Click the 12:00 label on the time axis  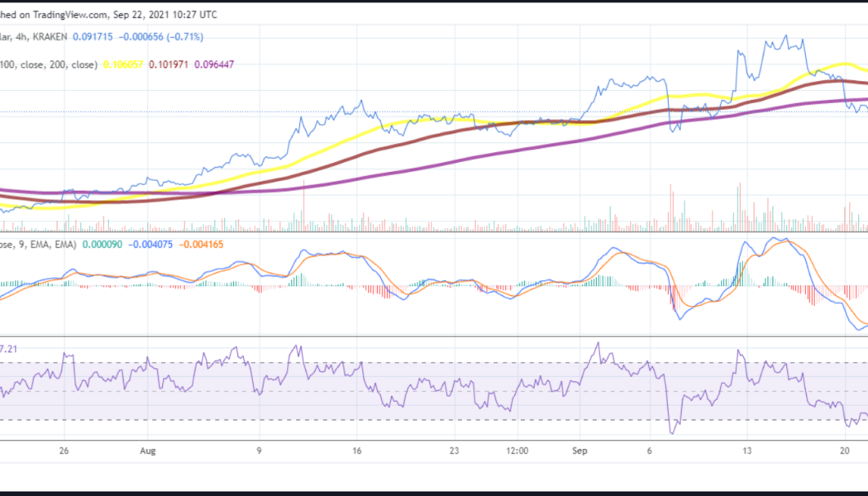(517, 451)
